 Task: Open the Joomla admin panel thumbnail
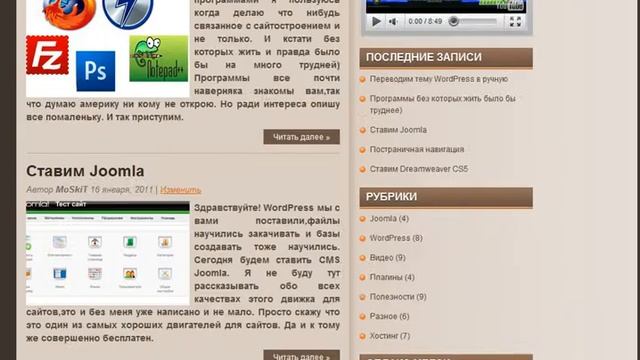pos(108,253)
